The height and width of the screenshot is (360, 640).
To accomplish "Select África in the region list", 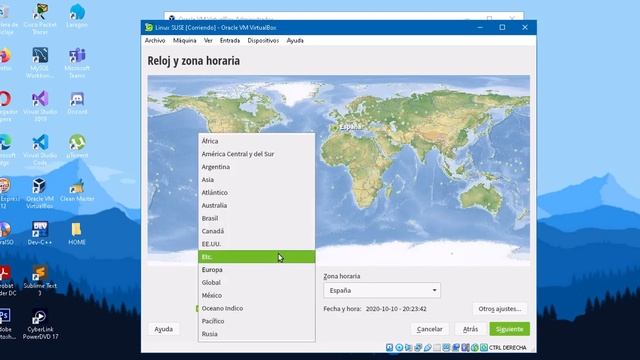I will click(x=257, y=141).
